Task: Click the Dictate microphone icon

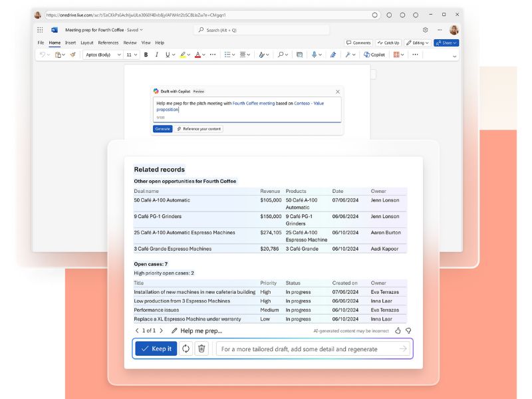Action: pyautogui.click(x=314, y=55)
